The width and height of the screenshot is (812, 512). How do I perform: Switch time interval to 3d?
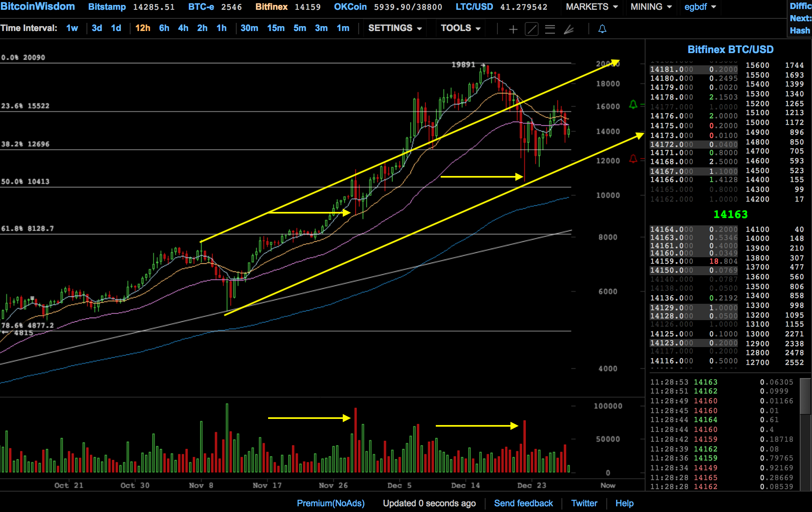tap(97, 28)
